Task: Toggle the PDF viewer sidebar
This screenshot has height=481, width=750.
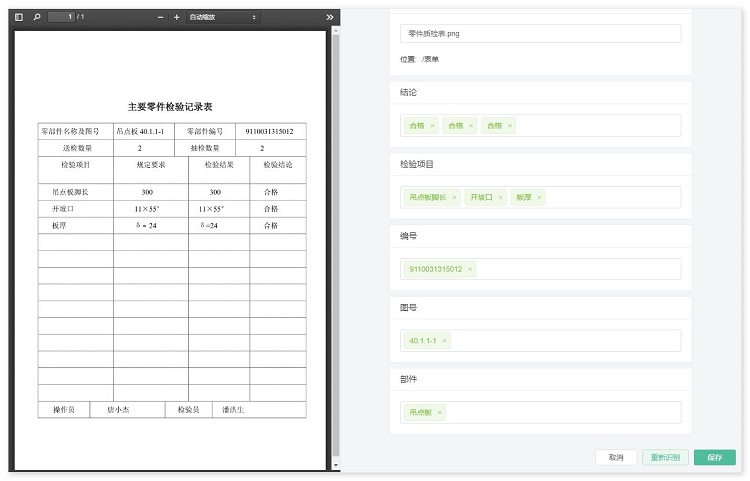Action: coord(19,17)
